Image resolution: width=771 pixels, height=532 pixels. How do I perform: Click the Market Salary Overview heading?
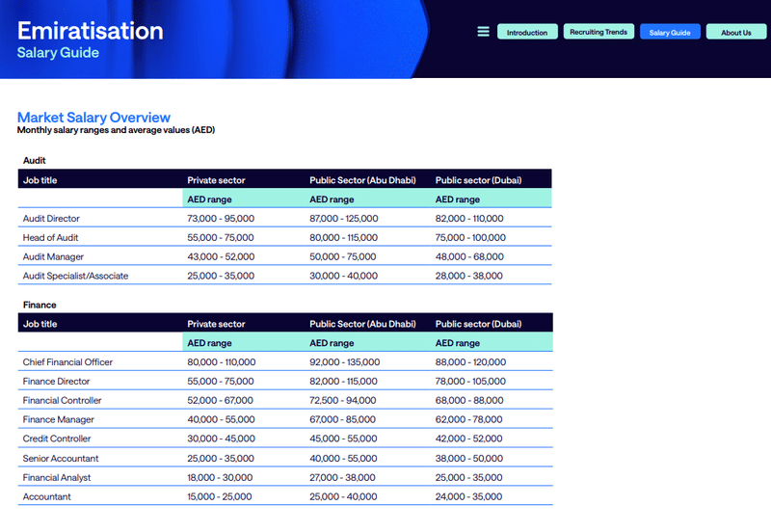93,118
